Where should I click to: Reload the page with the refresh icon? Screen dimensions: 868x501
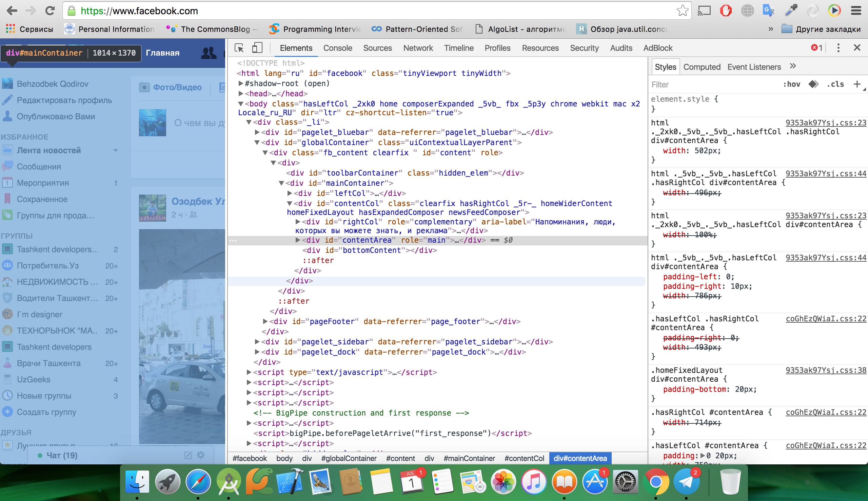50,11
